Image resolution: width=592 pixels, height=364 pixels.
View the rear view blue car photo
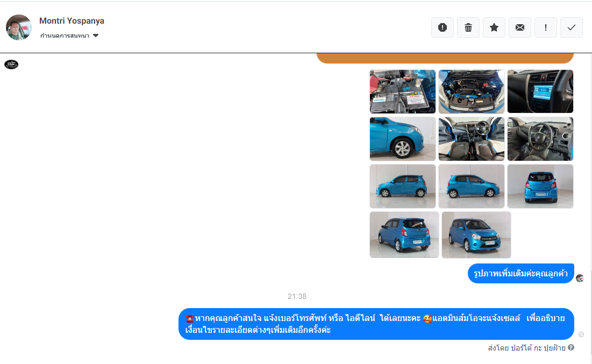point(540,186)
